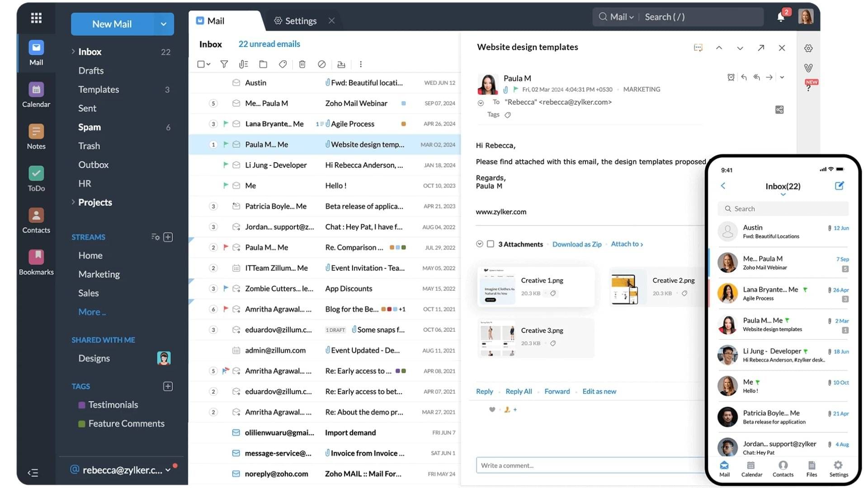Click the Forward link below email
The image size is (868, 488).
[557, 391]
